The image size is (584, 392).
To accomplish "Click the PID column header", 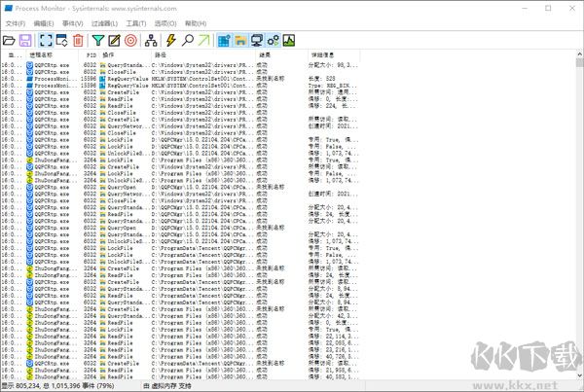I will [89, 55].
